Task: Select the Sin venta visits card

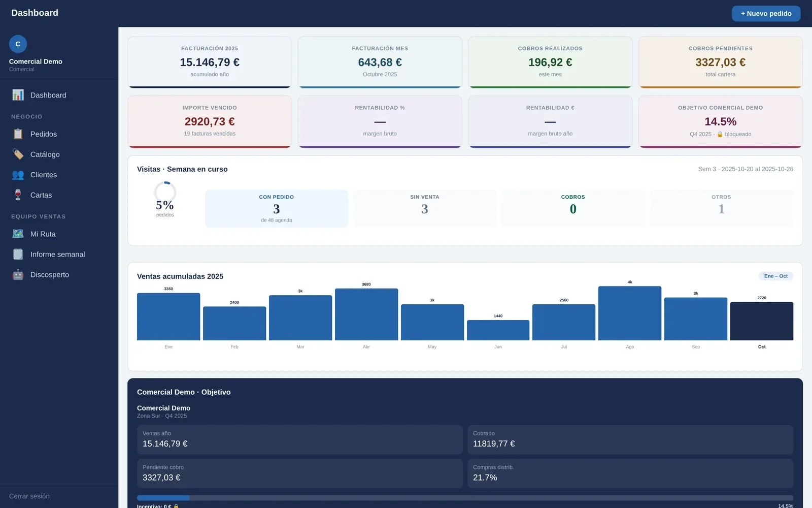Action: (425, 208)
